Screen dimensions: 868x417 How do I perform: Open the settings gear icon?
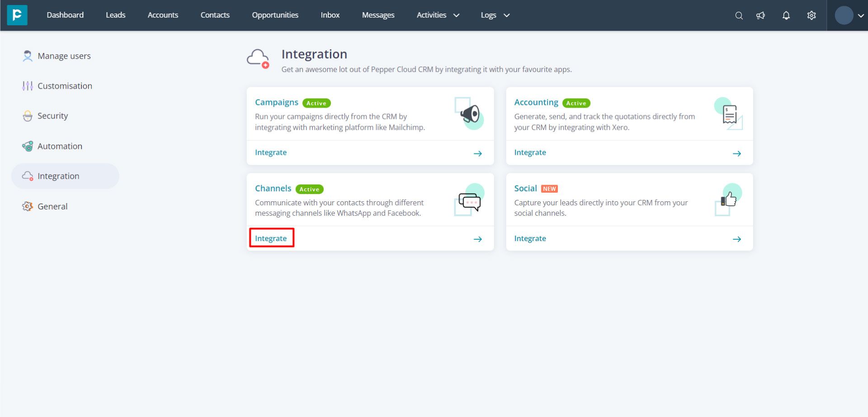coord(811,15)
